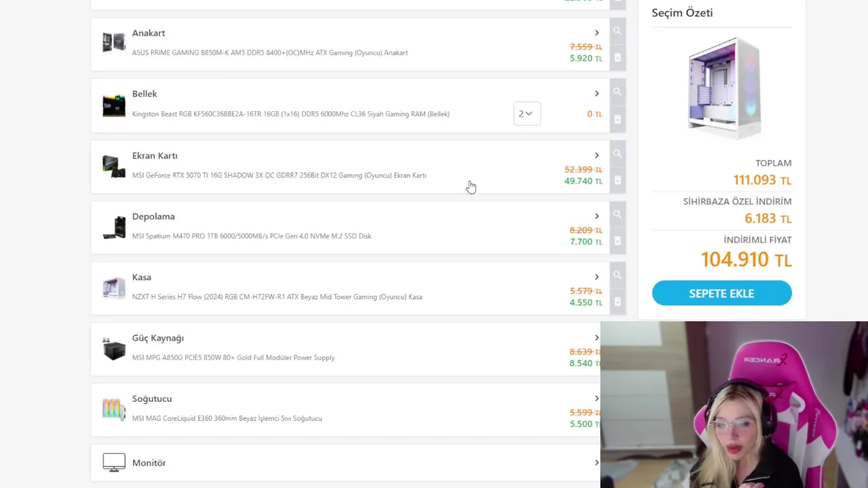Open search for Ekran Kartı row
The width and height of the screenshot is (868, 488).
[x=617, y=154]
